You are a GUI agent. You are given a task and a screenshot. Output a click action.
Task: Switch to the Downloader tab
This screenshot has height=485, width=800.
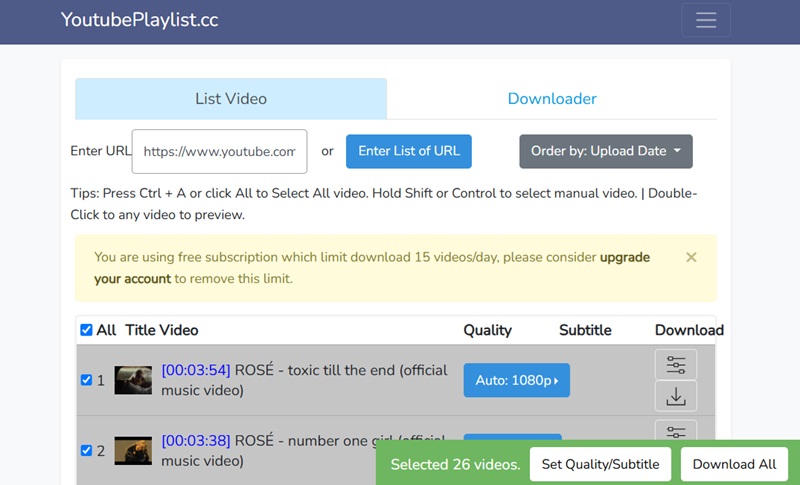pos(552,98)
